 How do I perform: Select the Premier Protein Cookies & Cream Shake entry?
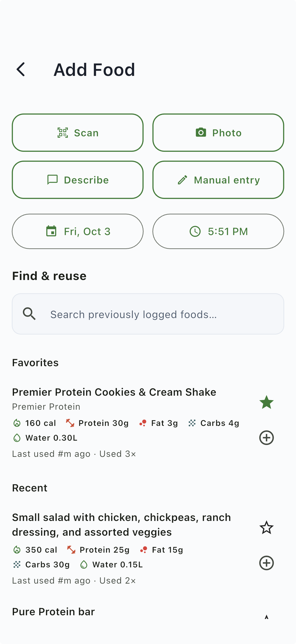click(114, 392)
